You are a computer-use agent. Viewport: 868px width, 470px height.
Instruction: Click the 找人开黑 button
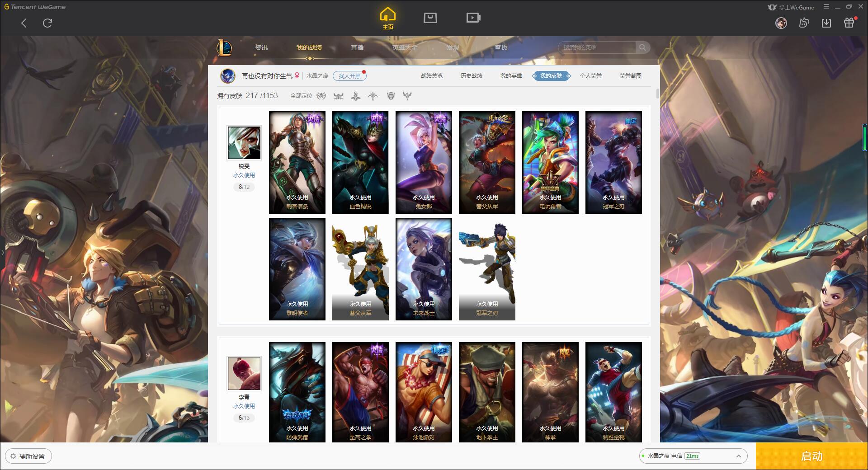[349, 76]
